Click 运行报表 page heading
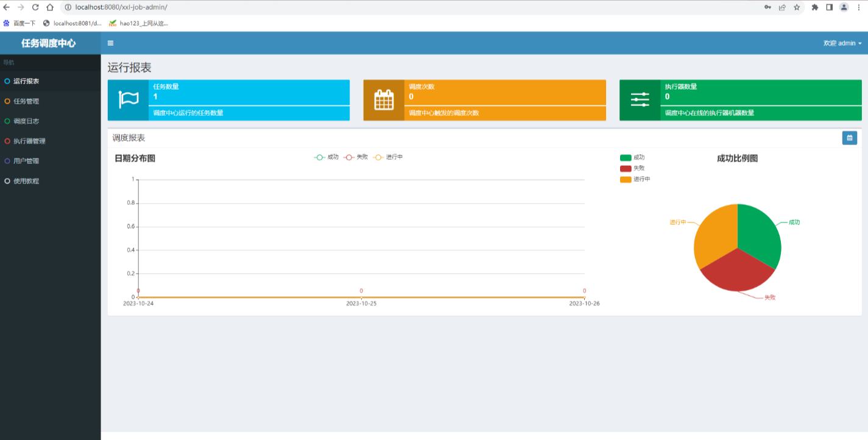This screenshot has height=440, width=868. pos(130,68)
